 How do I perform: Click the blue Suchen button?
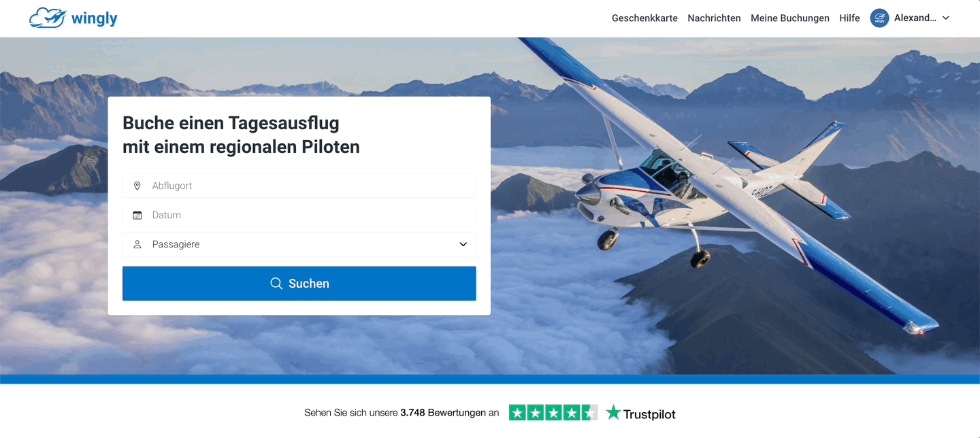[299, 284]
